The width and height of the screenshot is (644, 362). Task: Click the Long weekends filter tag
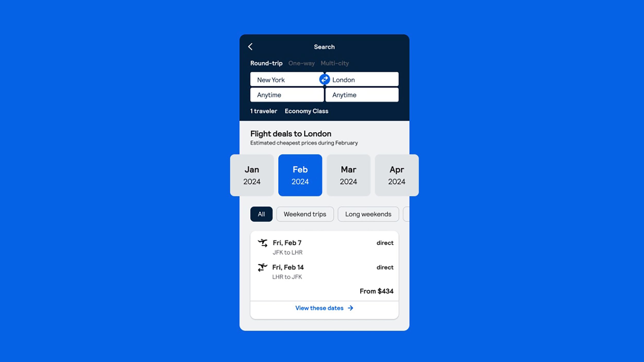368,214
